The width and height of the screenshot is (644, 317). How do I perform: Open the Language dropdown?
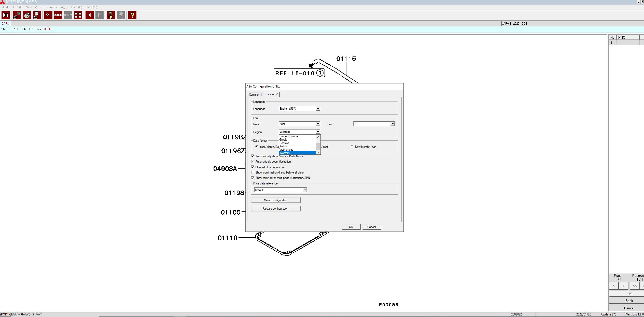pyautogui.click(x=299, y=109)
